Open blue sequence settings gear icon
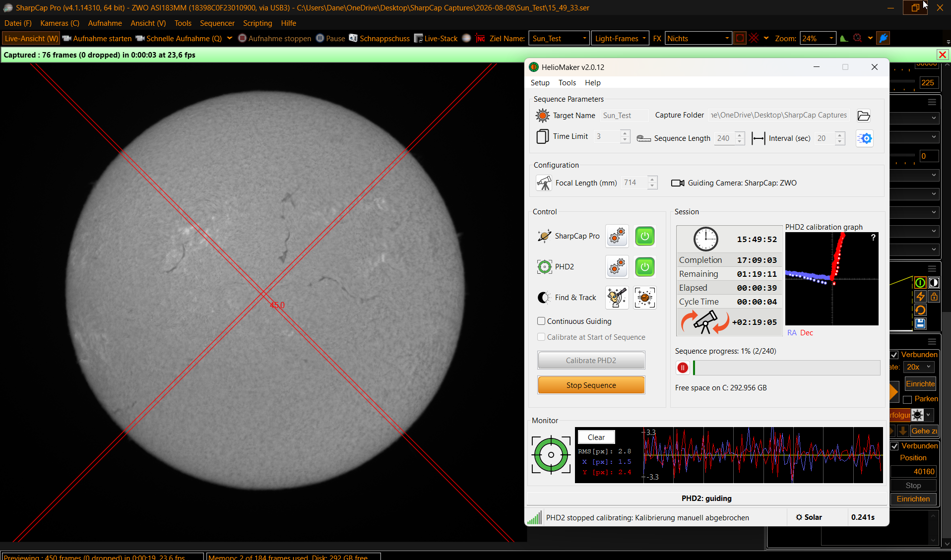951x560 pixels. [865, 138]
